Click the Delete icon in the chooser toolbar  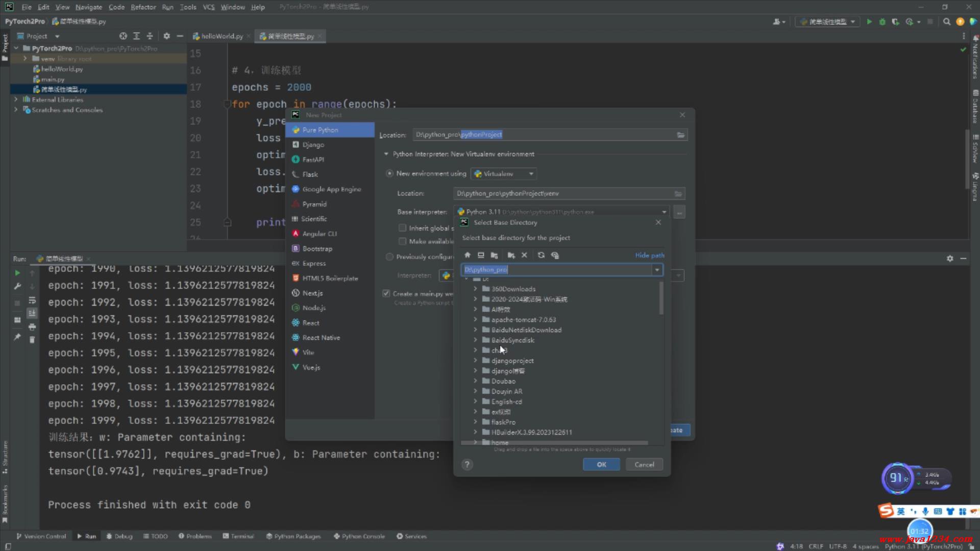click(524, 255)
